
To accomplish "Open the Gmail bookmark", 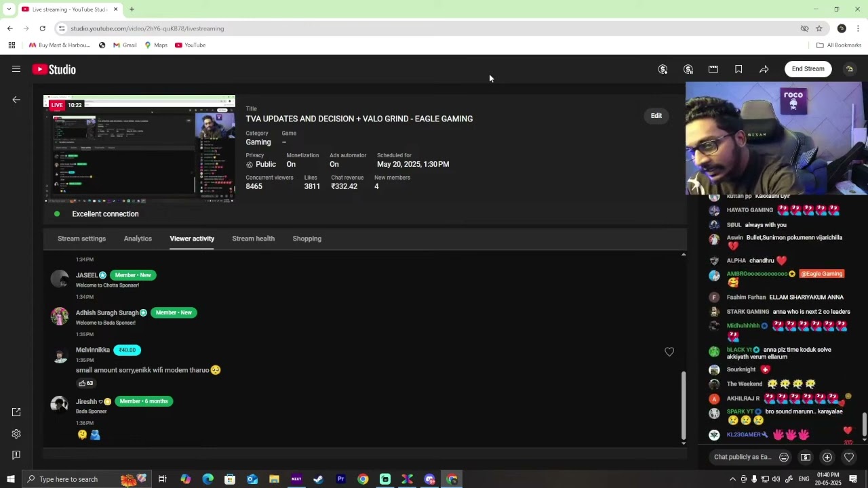I will pyautogui.click(x=125, y=45).
